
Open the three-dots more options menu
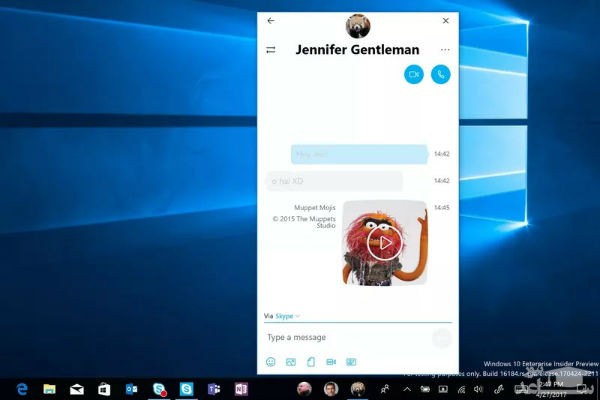445,50
